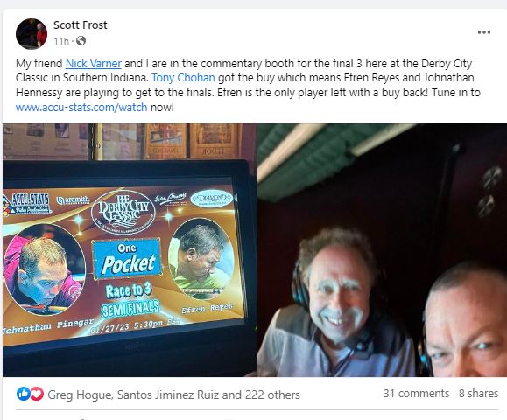Open the One Pocket semifinals screen photo
The height and width of the screenshot is (420, 507).
click(130, 250)
